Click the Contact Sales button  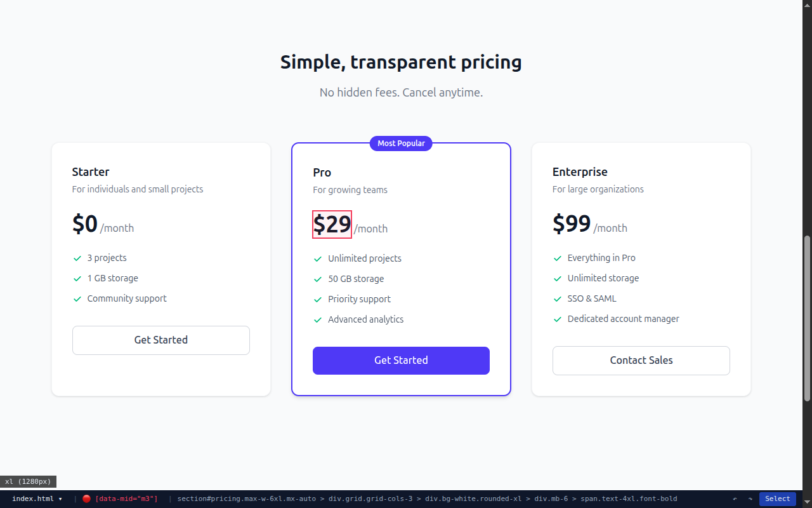point(641,361)
